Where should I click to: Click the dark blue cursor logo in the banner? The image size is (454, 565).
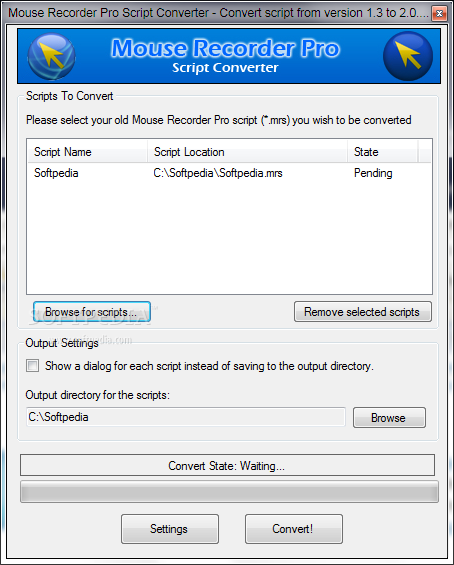(408, 56)
